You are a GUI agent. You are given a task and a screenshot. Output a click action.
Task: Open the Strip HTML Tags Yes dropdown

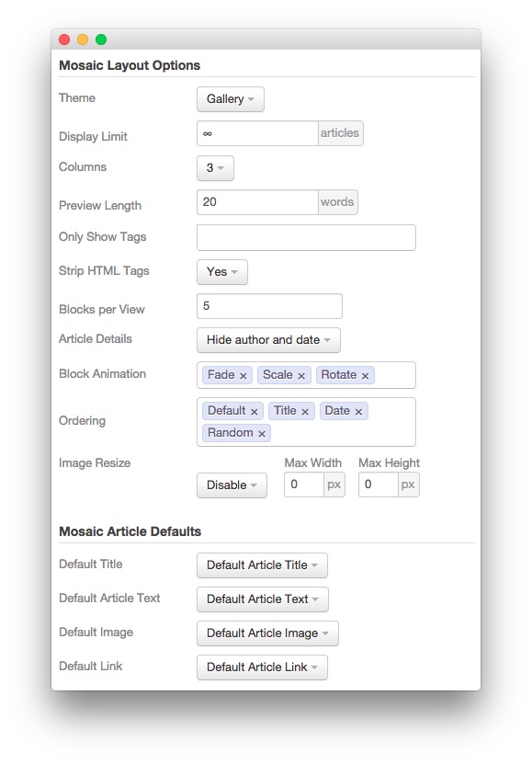coord(222,272)
